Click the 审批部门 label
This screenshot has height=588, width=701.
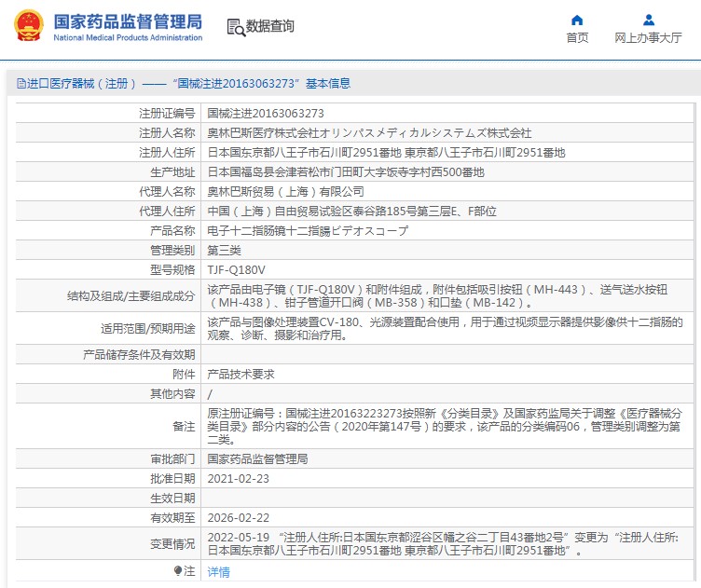(172, 458)
